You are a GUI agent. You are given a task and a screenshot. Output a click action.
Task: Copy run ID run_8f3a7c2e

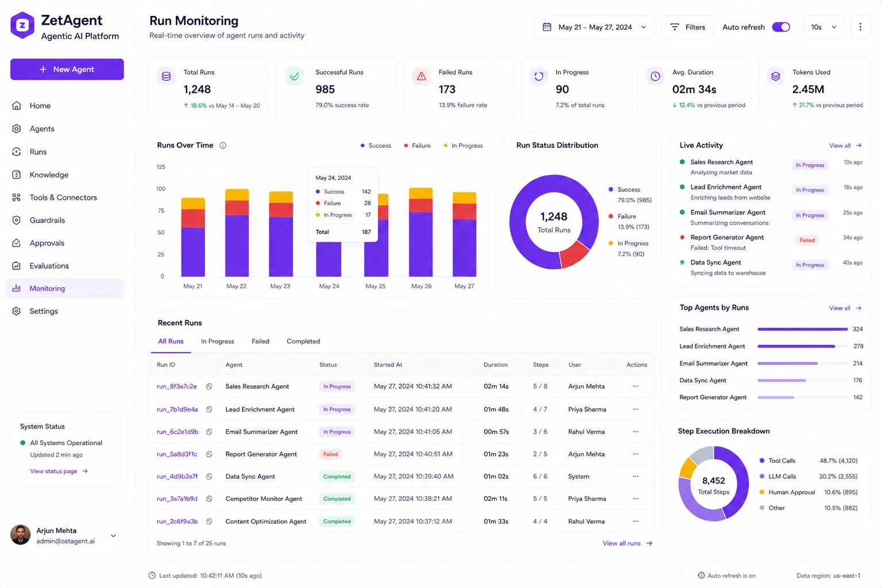209,386
